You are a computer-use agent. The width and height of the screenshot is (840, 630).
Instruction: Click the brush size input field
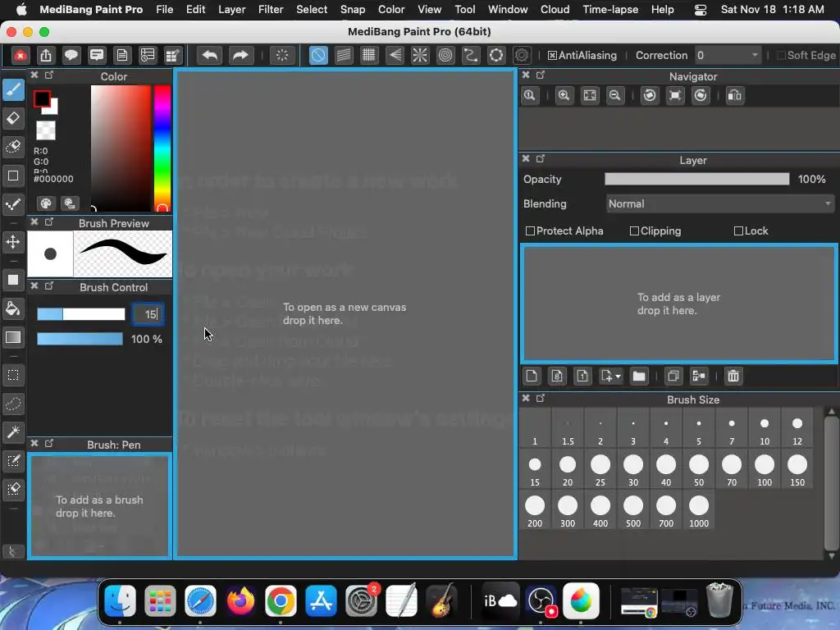click(x=148, y=314)
